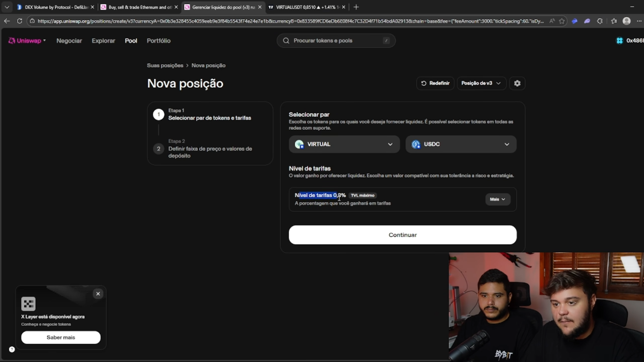Close the VIRTUALUSDT tab
This screenshot has height=362, width=644.
coord(344,7)
